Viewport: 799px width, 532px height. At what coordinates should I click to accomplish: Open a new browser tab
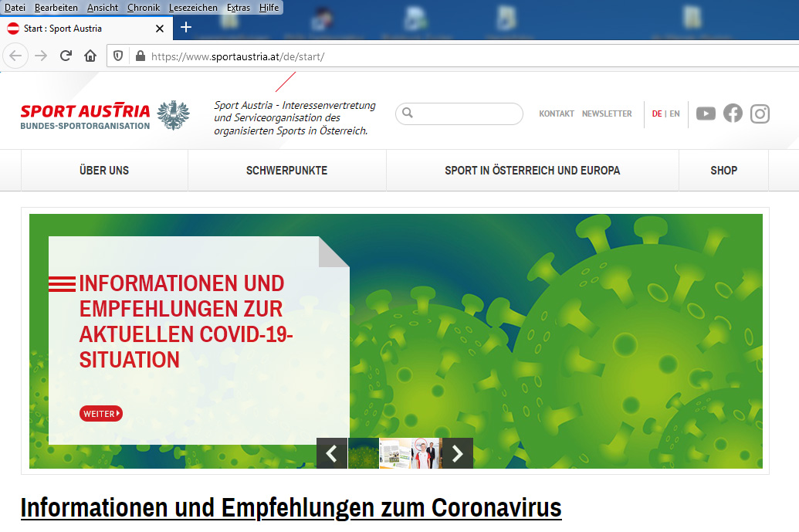(186, 28)
